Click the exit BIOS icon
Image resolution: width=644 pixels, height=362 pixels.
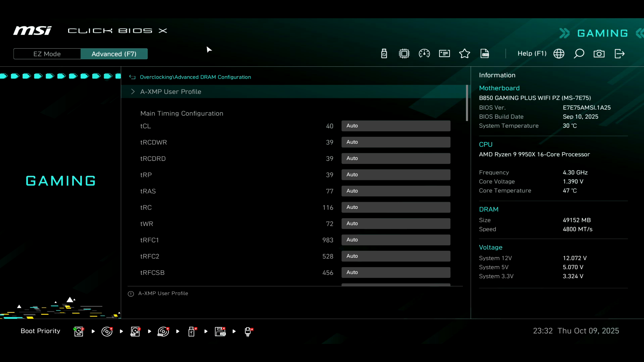coord(619,54)
